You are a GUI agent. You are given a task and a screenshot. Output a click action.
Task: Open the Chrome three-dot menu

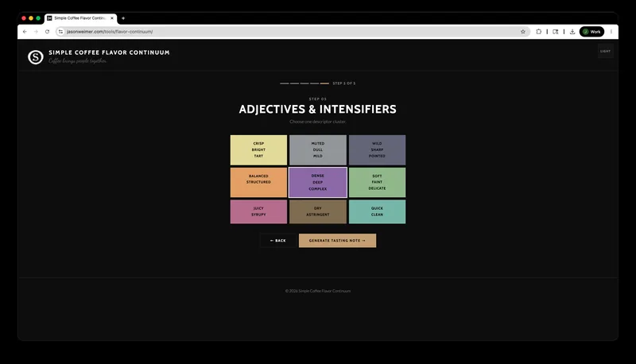tap(611, 32)
